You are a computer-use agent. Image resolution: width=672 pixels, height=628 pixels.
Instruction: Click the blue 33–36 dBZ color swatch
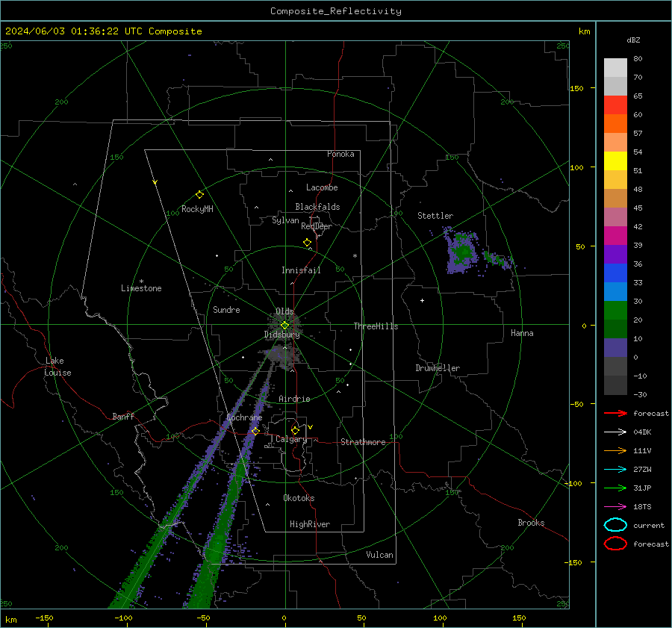615,273
